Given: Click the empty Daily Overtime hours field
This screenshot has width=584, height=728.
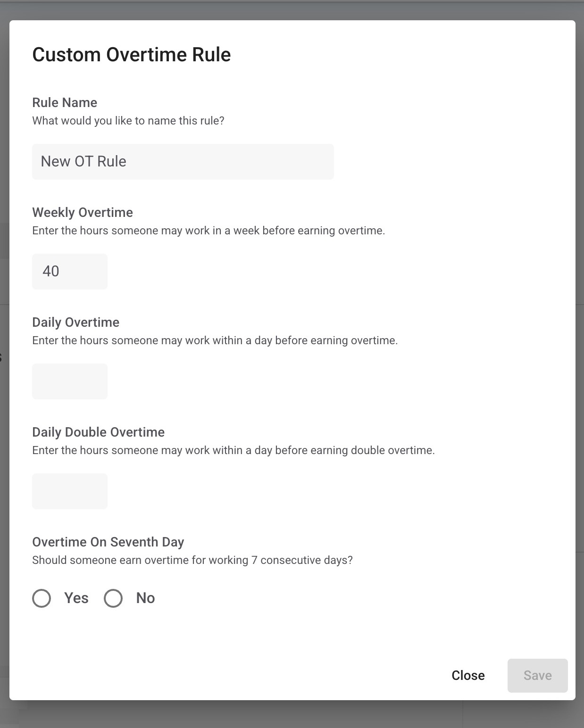Looking at the screenshot, I should click(70, 381).
